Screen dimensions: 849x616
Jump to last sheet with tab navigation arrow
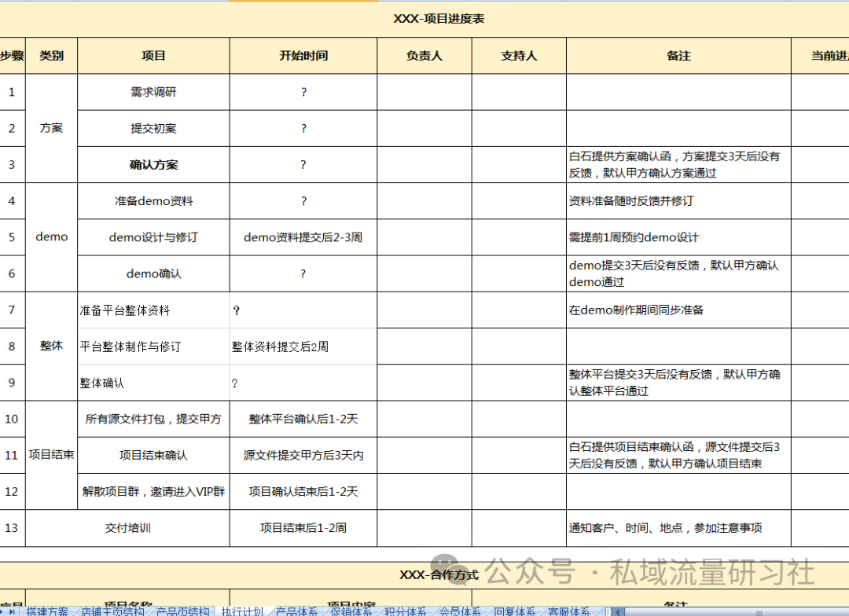tap(12, 611)
